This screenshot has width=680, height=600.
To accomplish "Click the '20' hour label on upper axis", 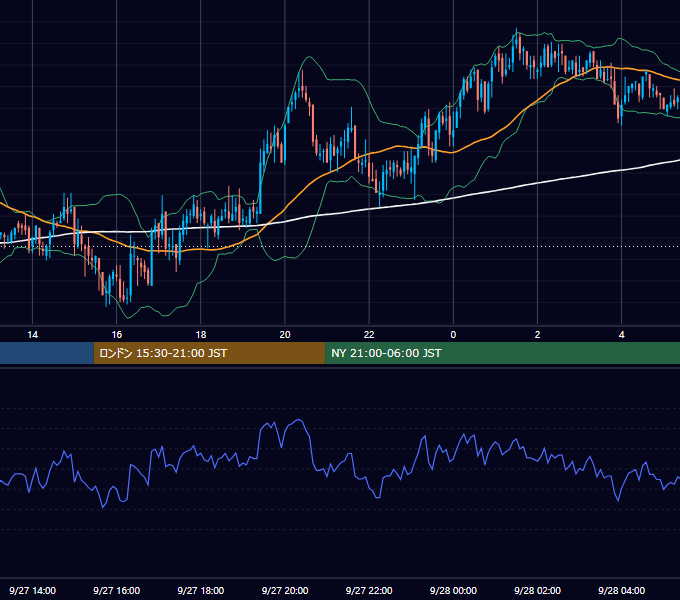I will pyautogui.click(x=285, y=335).
